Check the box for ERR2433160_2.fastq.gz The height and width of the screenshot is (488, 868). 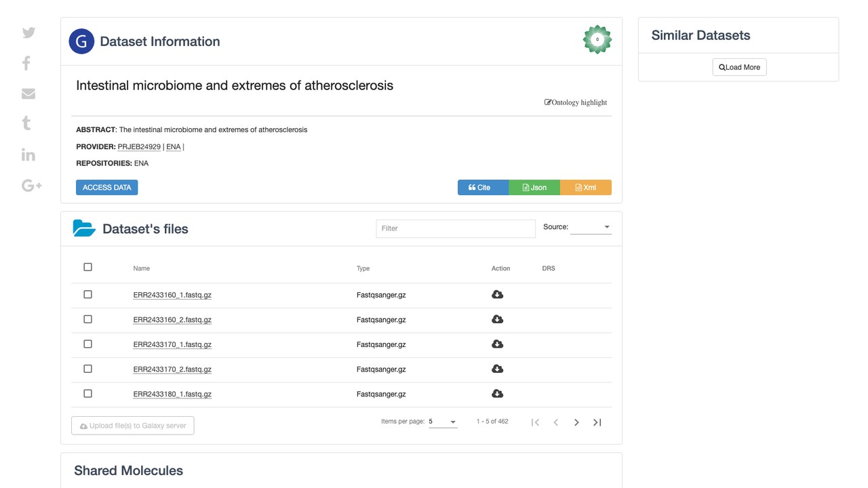87,319
